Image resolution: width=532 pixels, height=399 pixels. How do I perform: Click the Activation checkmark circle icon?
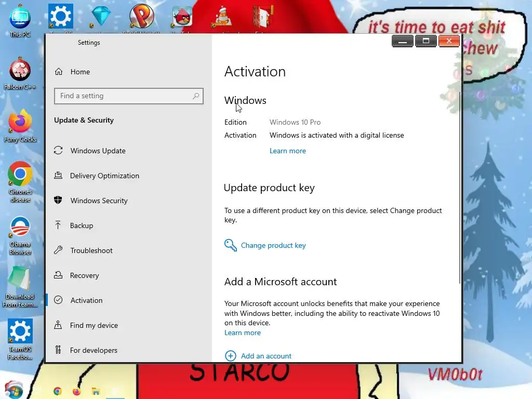click(58, 300)
